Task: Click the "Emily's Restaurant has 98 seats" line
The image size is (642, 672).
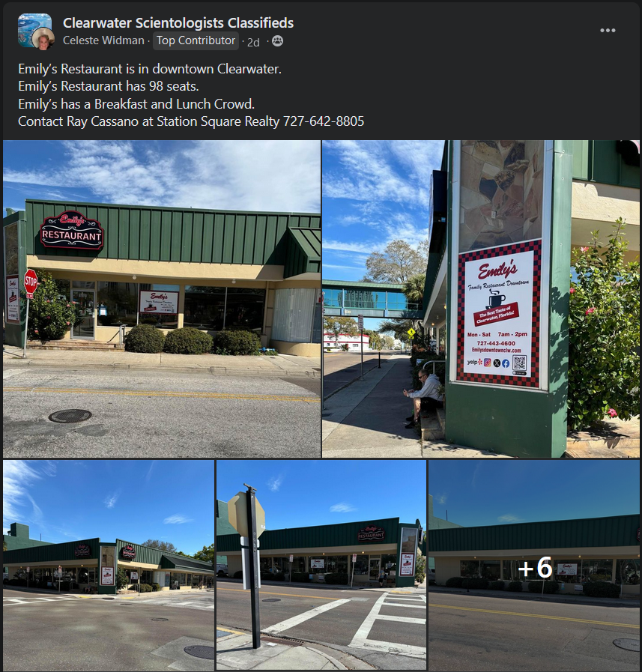Action: click(109, 86)
